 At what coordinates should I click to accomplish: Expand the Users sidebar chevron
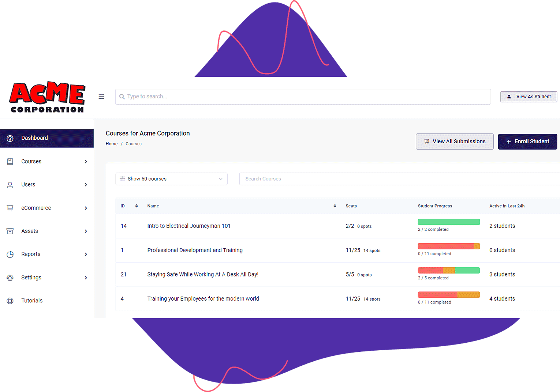pos(86,185)
